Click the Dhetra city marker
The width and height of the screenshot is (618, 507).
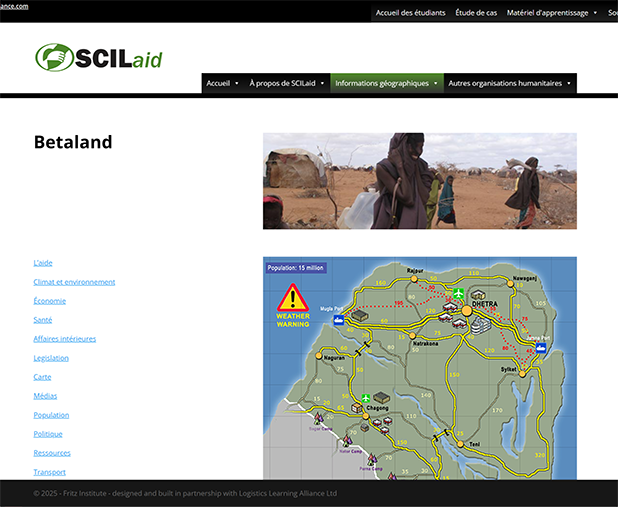(467, 311)
